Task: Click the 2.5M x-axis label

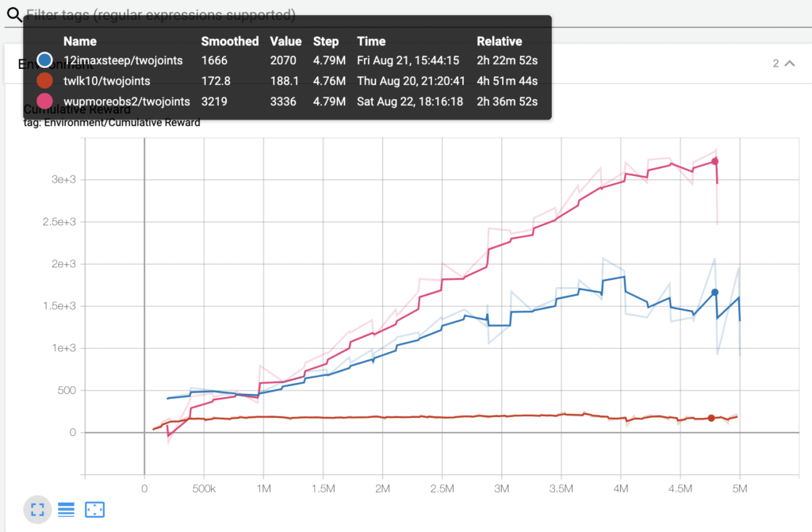Action: point(442,488)
